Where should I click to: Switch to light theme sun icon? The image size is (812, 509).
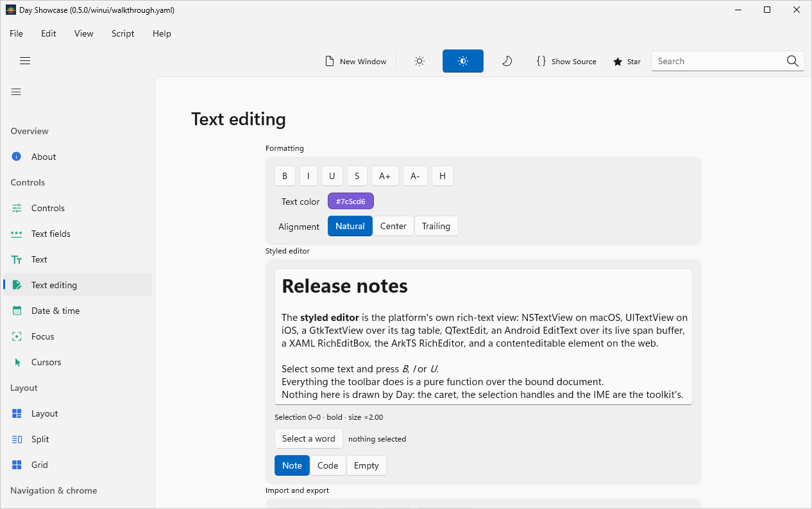point(419,61)
